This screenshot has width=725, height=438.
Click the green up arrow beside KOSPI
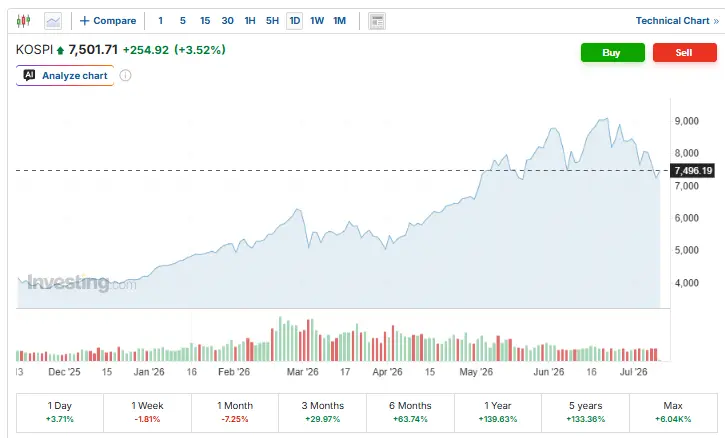pyautogui.click(x=60, y=50)
